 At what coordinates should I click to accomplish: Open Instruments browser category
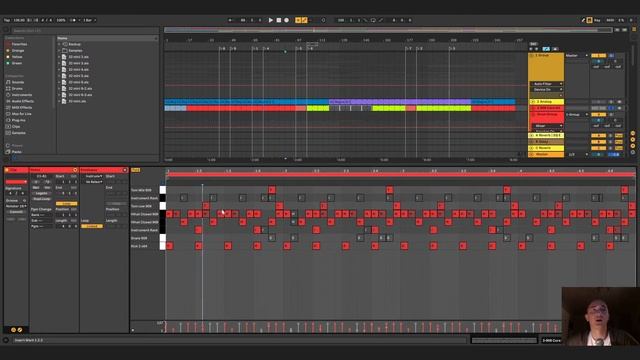(x=22, y=95)
